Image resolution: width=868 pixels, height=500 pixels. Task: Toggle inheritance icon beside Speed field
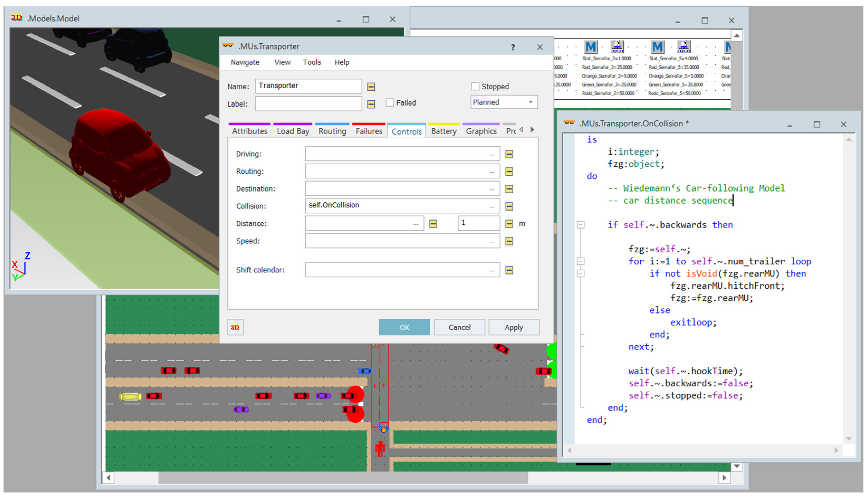[x=509, y=241]
